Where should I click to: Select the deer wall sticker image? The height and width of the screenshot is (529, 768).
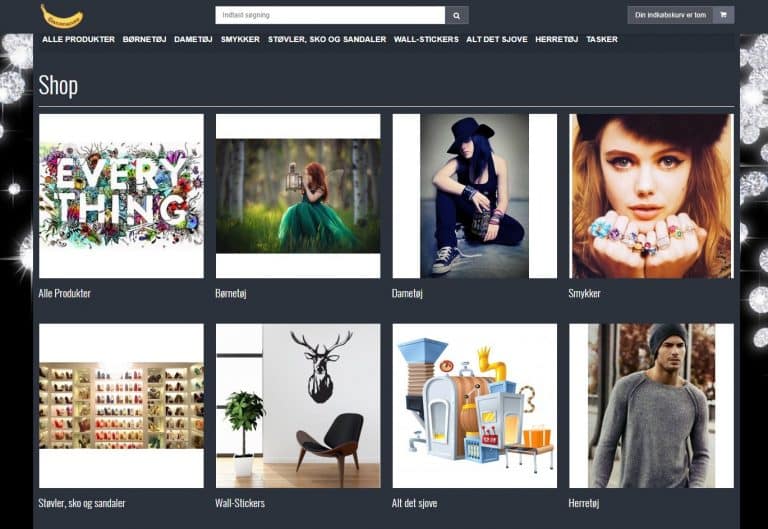298,405
